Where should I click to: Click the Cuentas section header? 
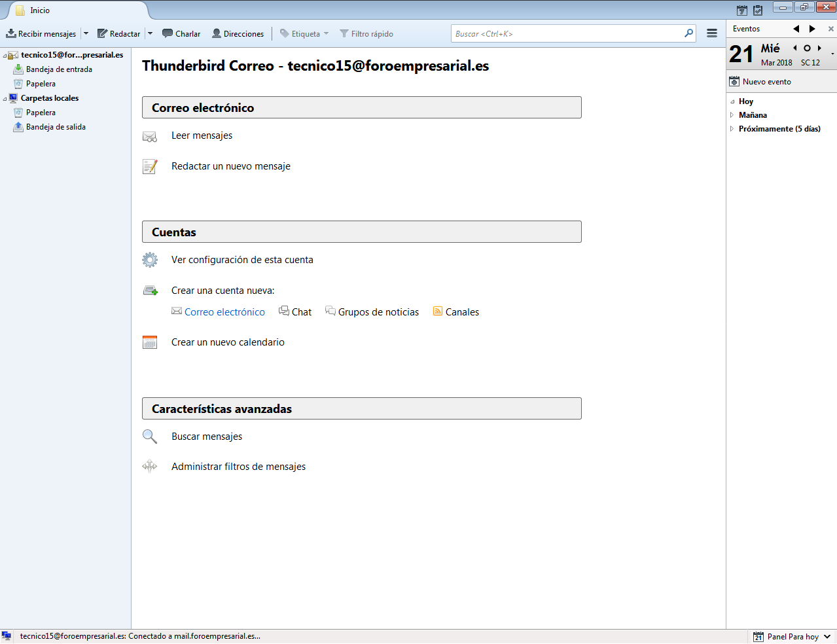click(x=362, y=232)
